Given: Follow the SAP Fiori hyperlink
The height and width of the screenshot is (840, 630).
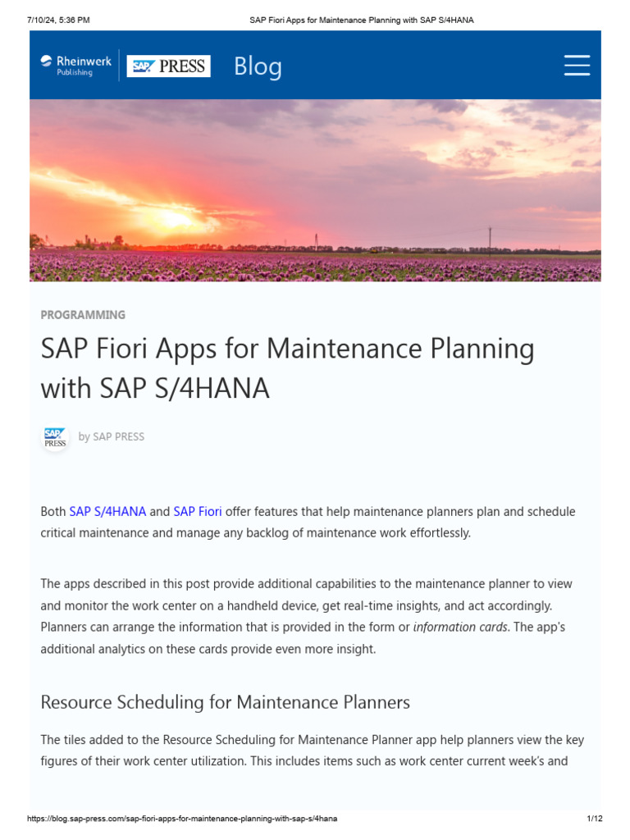Looking at the screenshot, I should point(198,512).
